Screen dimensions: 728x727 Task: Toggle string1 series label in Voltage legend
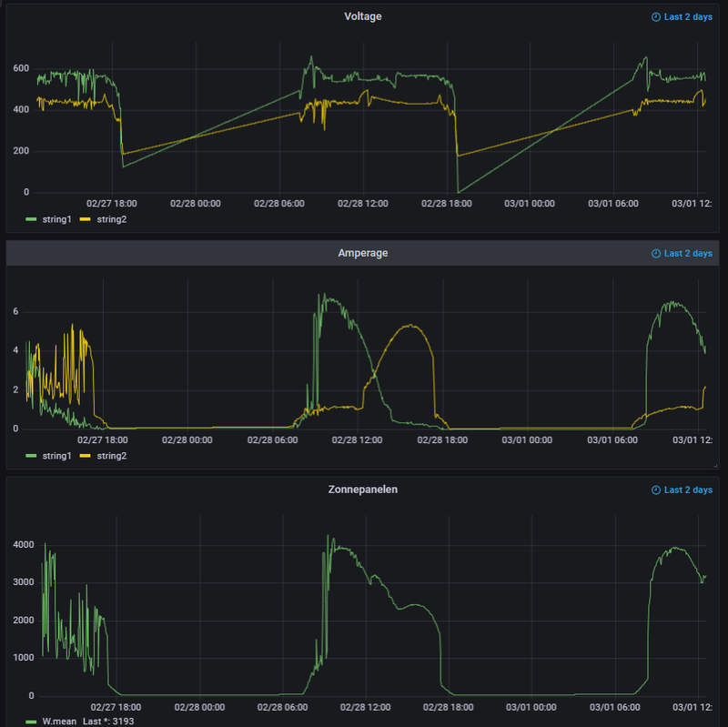coord(56,219)
